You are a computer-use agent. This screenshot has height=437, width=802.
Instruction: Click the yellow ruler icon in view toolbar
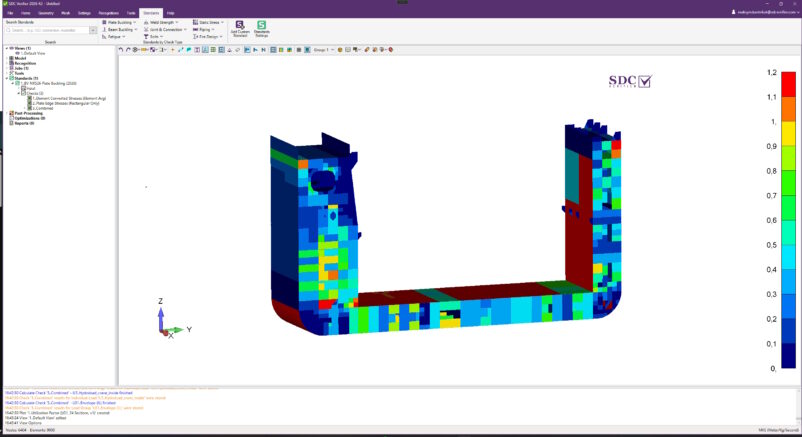tap(145, 50)
